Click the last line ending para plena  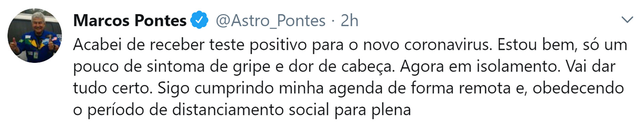[242, 110]
